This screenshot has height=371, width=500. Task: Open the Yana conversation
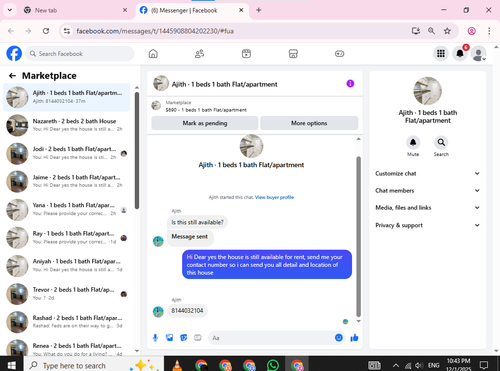67,209
